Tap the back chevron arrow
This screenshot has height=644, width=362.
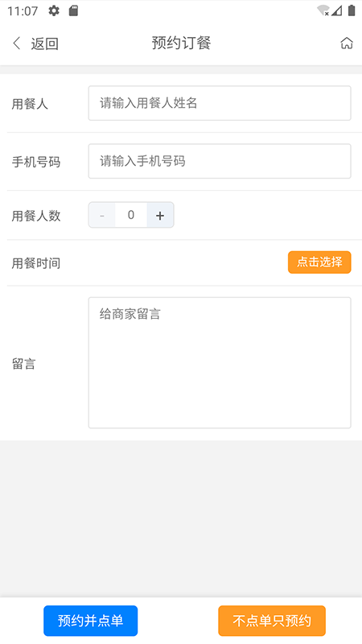(17, 43)
